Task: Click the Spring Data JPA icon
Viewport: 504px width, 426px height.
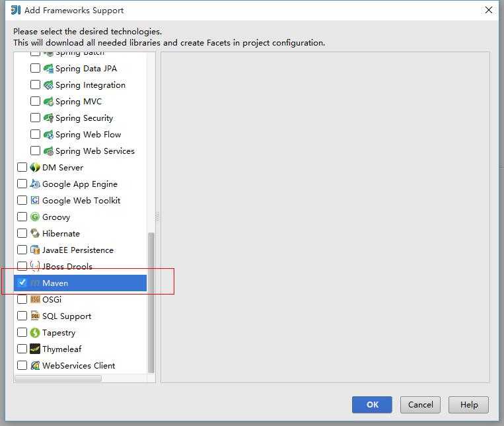Action: [x=48, y=69]
